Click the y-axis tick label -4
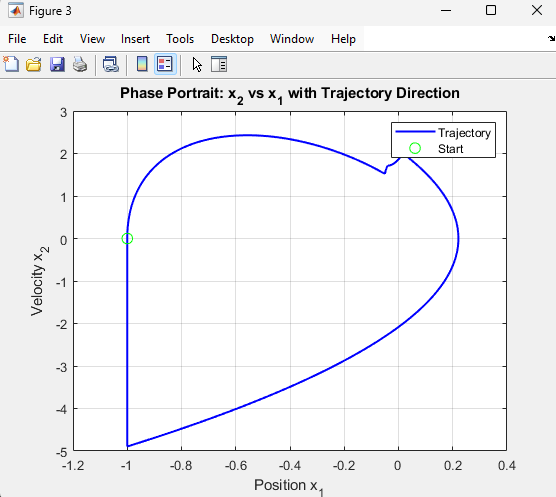Viewport: 556px width, 497px height. 61,409
